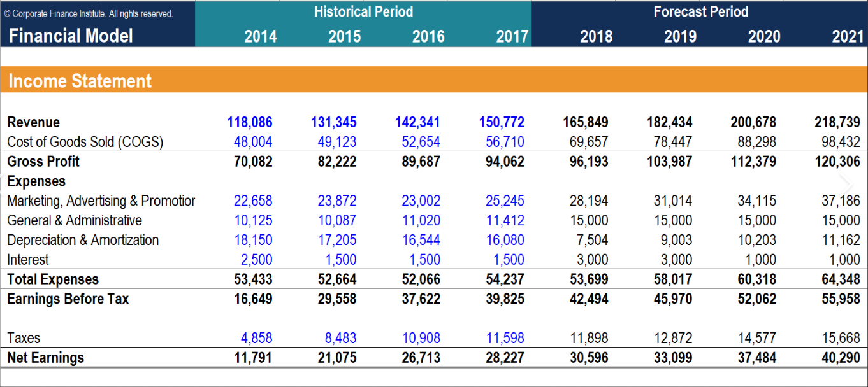Viewport: 868px width, 387px height.
Task: Click depreciation value 18,150
Action: pyautogui.click(x=253, y=241)
